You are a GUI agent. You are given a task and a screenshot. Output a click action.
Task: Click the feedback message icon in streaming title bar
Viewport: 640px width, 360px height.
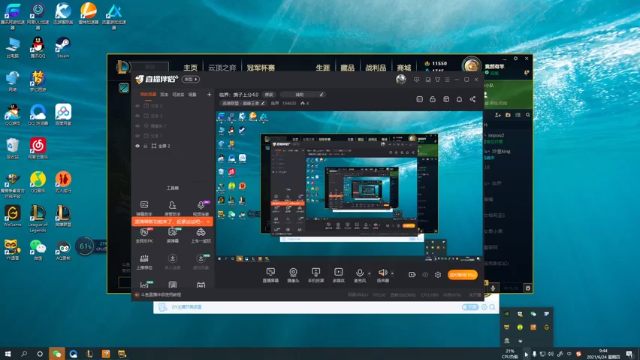point(416,80)
